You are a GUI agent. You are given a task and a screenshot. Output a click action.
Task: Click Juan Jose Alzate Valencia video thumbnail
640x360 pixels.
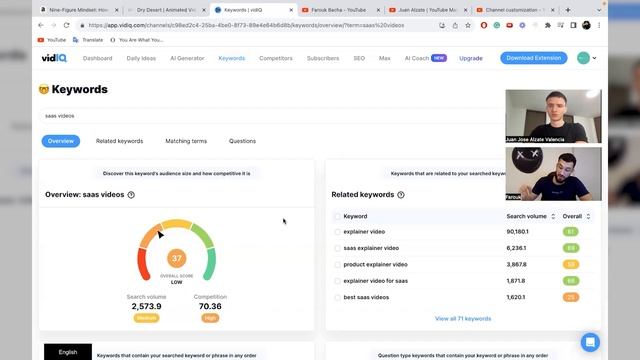(553, 116)
